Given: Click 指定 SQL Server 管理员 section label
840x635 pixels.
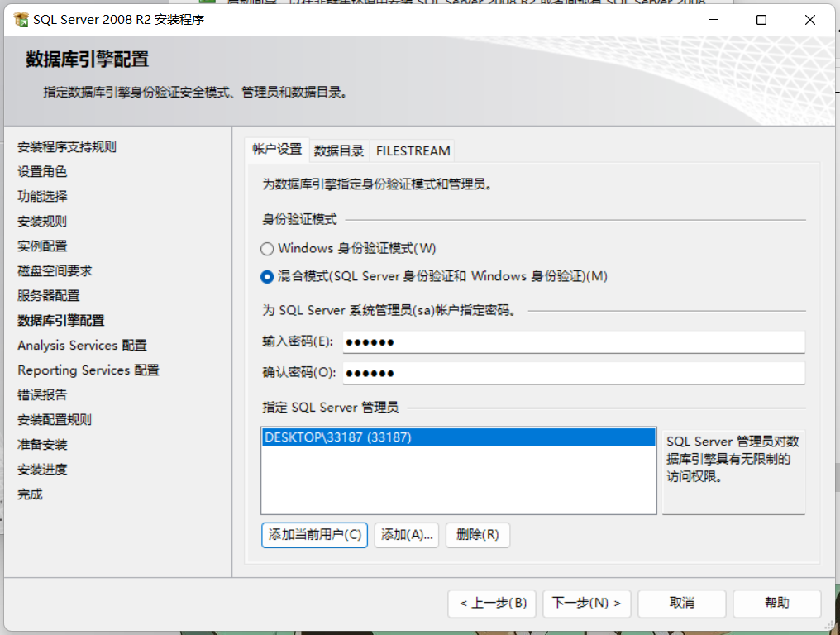Looking at the screenshot, I should (x=330, y=408).
